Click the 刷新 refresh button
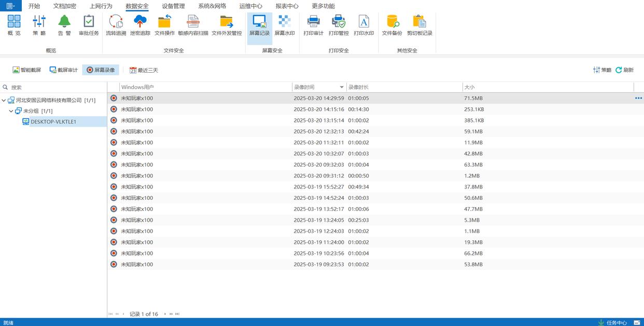The height and width of the screenshot is (326, 644). pos(625,70)
